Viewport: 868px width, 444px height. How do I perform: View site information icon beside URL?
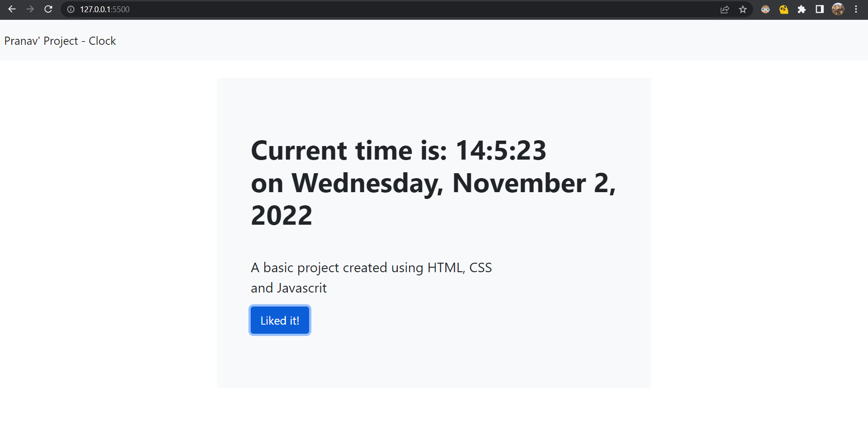click(71, 9)
